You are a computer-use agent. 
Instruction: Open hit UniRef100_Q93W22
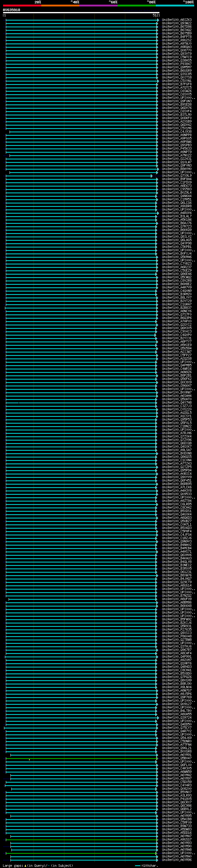(177, 23)
